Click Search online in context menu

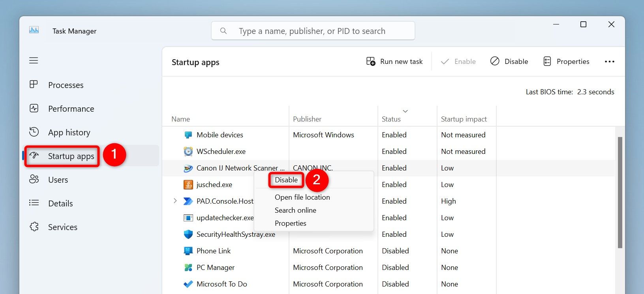(x=295, y=210)
